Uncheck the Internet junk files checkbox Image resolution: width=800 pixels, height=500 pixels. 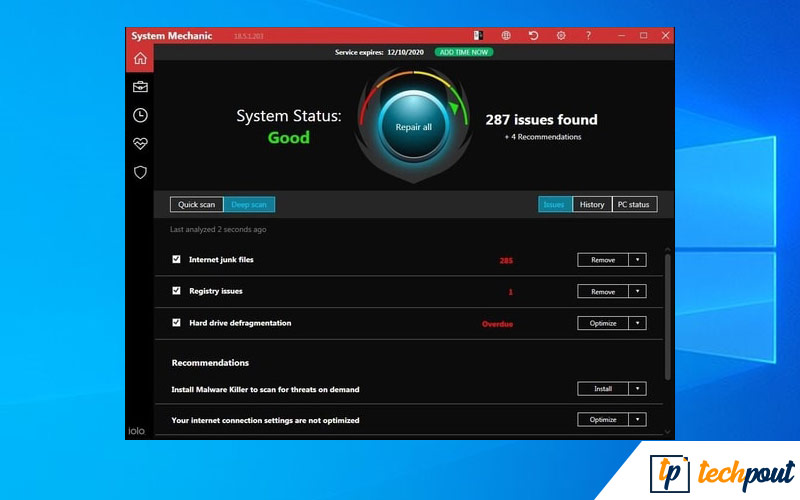(177, 259)
